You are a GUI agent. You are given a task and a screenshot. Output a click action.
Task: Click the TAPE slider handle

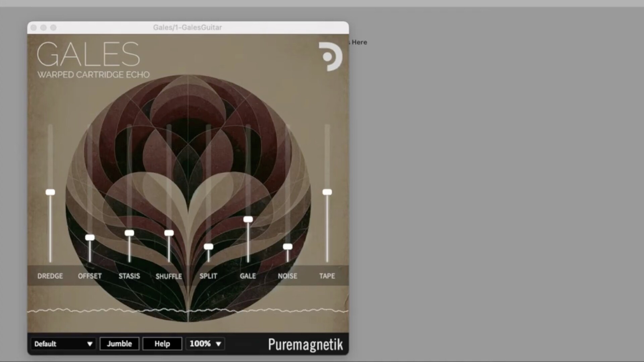[x=327, y=192]
